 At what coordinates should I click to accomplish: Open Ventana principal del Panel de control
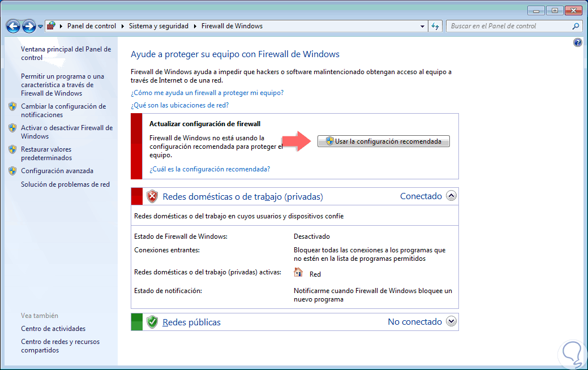66,53
